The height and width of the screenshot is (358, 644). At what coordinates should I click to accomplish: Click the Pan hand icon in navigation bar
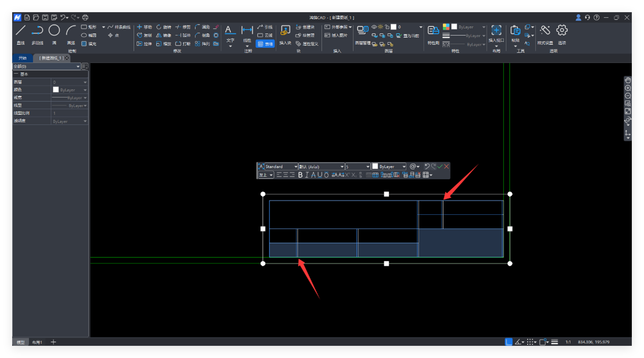pos(628,80)
